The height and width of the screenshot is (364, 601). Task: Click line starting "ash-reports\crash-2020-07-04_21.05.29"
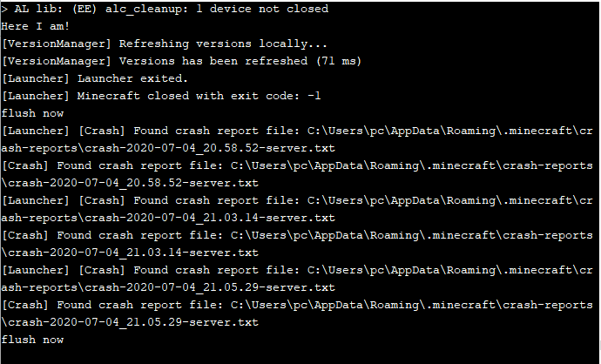168,287
